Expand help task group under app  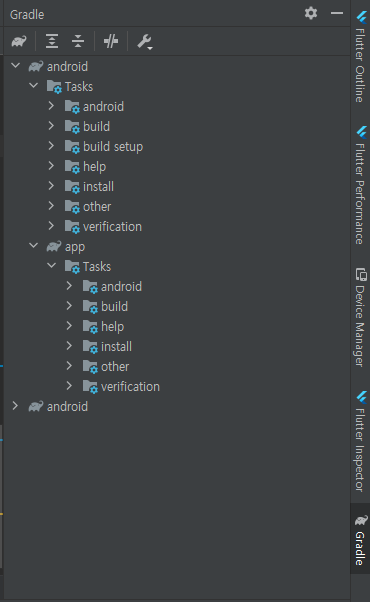point(69,326)
